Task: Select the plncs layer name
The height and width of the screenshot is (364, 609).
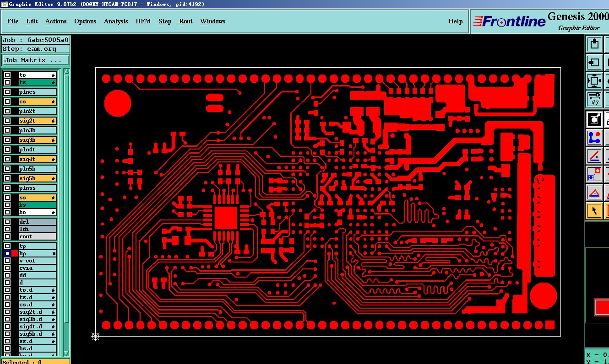Action: pos(38,92)
